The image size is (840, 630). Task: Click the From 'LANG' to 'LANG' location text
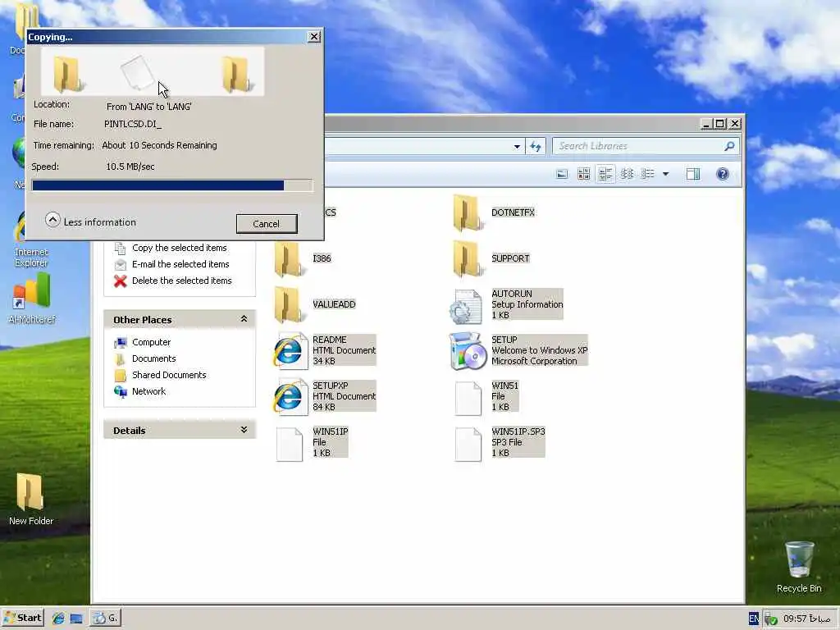(x=149, y=107)
